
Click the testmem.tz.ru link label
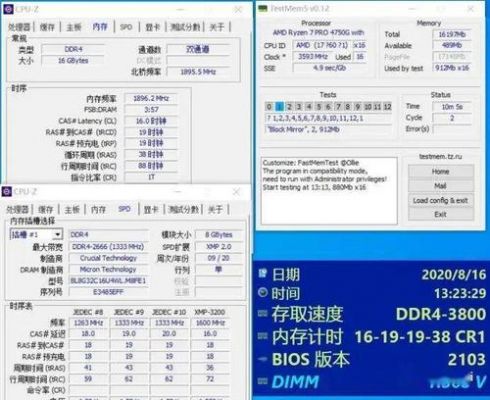coord(441,156)
